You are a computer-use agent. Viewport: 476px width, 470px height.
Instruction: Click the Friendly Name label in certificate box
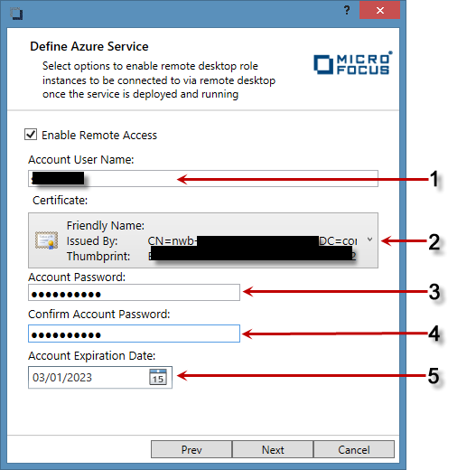point(106,225)
